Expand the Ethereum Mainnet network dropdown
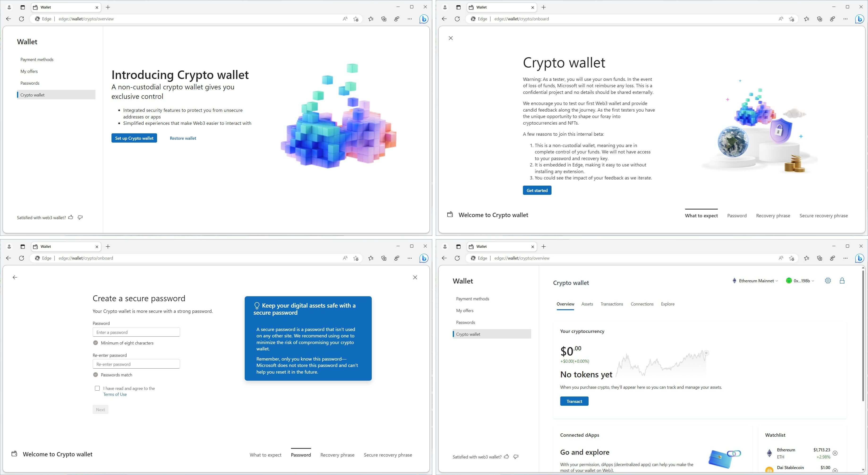The image size is (868, 475). (x=755, y=281)
